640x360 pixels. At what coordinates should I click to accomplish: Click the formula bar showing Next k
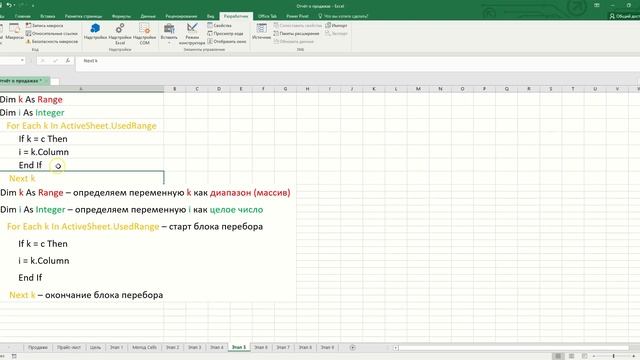pos(359,60)
